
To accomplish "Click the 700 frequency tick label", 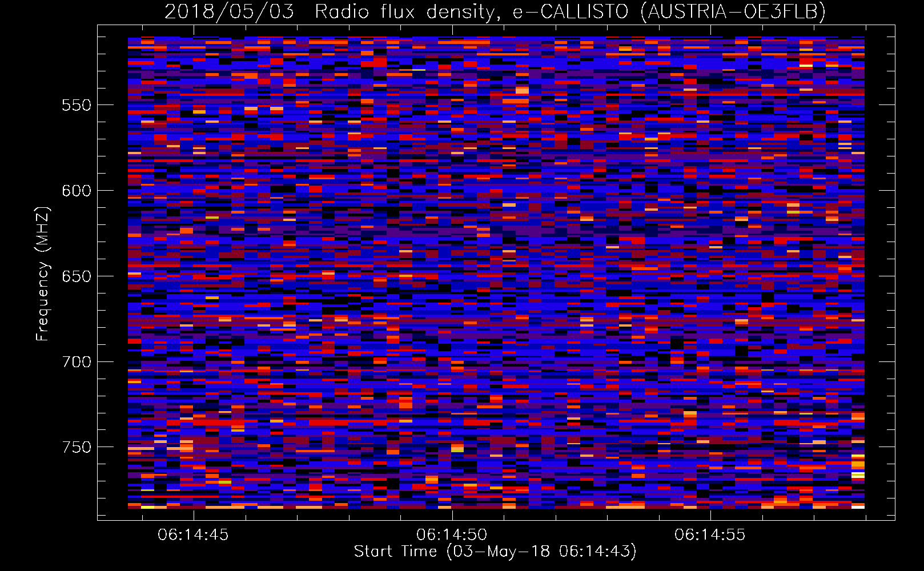I will tap(77, 362).
